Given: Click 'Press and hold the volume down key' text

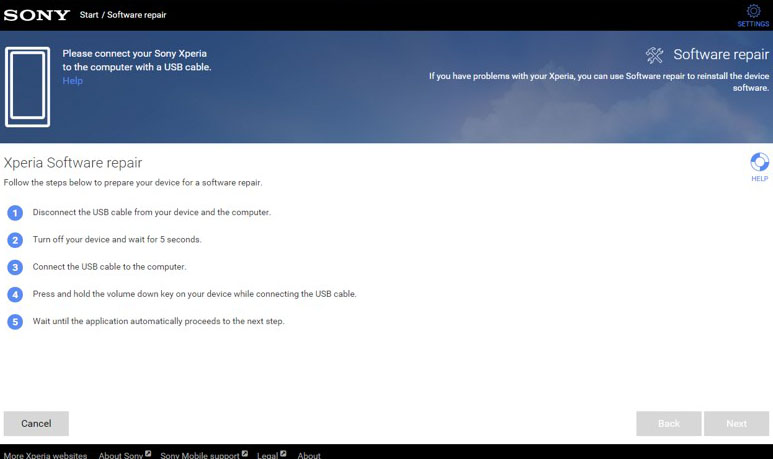Looking at the screenshot, I should click(x=194, y=294).
